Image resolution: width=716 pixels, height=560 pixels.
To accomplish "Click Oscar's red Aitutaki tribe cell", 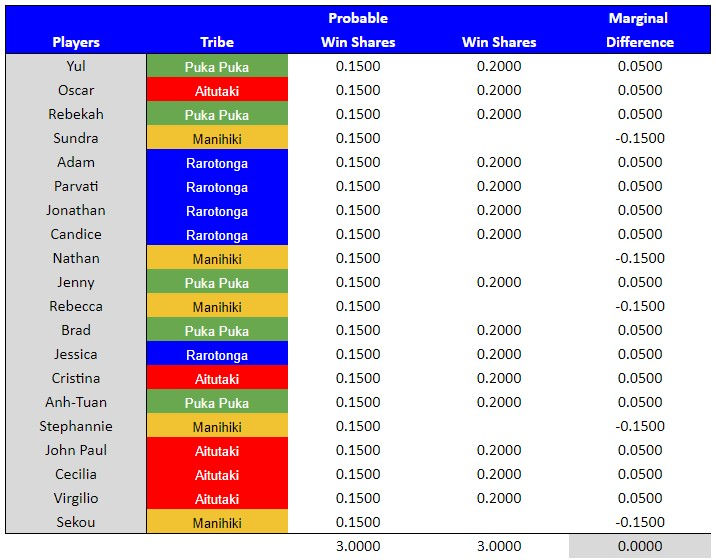I will [217, 90].
